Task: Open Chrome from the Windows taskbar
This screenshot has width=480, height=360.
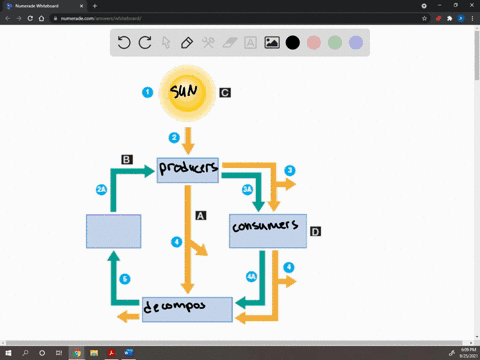Action: point(77,353)
